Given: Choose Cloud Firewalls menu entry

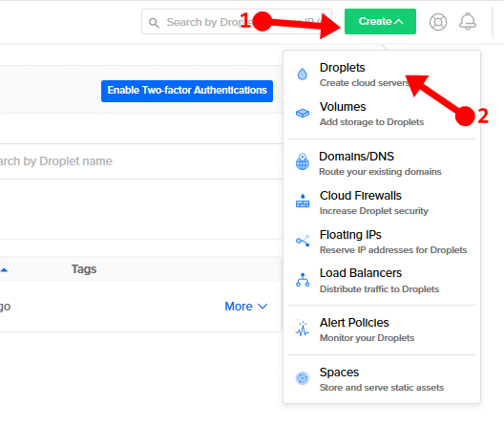Looking at the screenshot, I should [382, 202].
